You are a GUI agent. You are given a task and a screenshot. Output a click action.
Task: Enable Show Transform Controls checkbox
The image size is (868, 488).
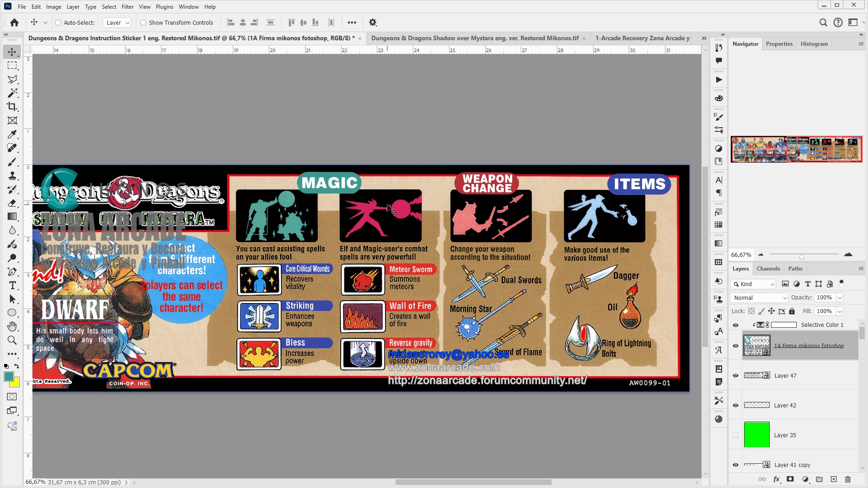click(x=143, y=22)
